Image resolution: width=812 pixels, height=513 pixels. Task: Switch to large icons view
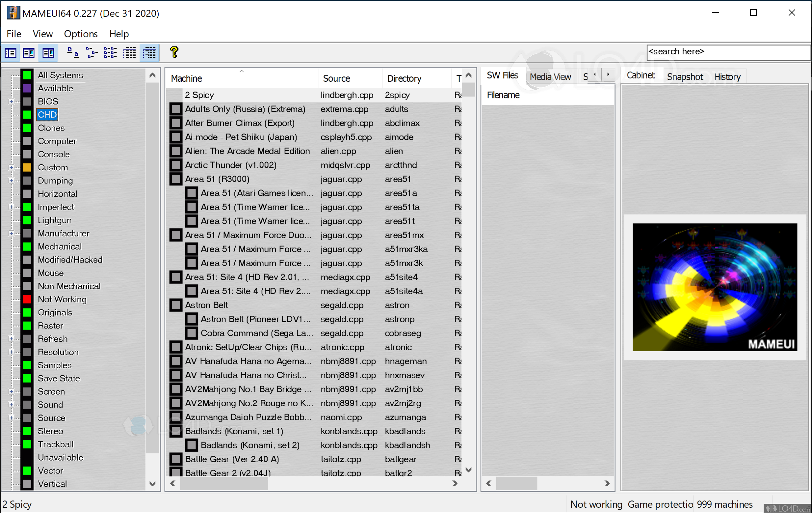pos(72,53)
